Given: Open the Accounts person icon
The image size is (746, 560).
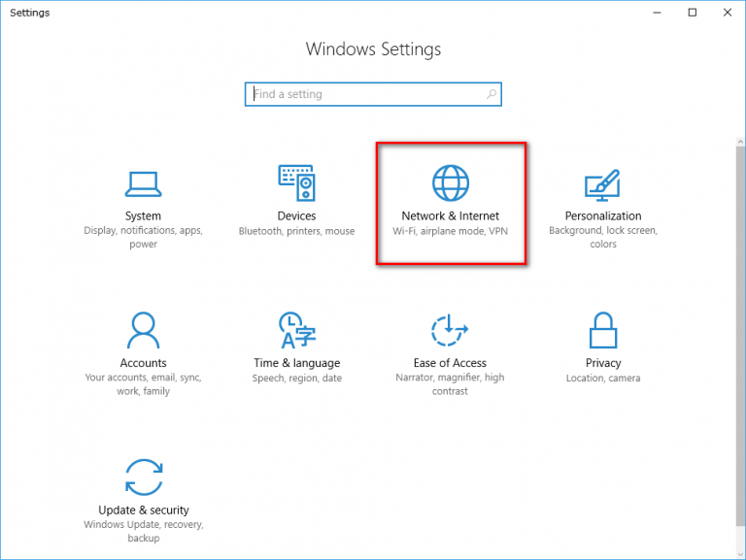Looking at the screenshot, I should [143, 330].
